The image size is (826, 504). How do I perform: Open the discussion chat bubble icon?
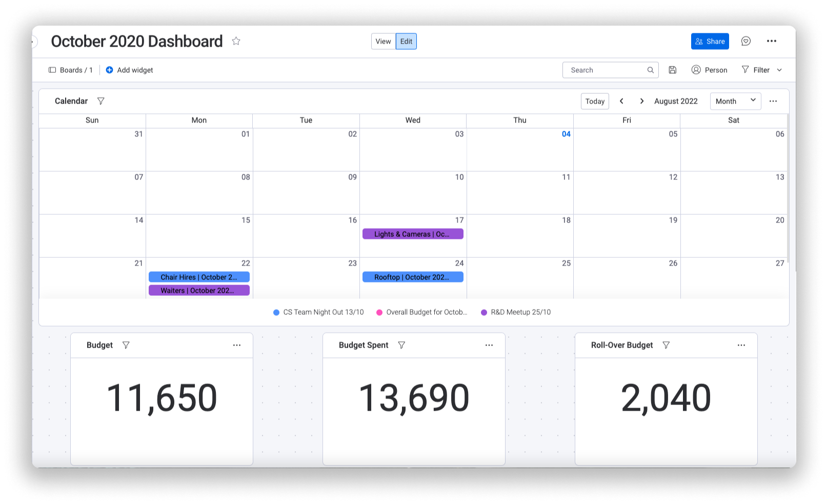746,41
